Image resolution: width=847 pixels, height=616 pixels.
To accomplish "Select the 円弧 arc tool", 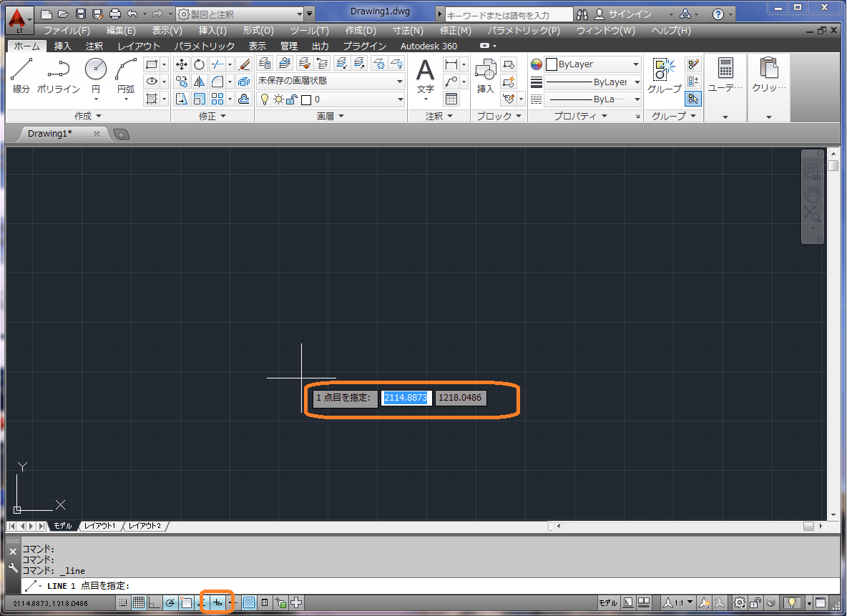I will click(126, 76).
